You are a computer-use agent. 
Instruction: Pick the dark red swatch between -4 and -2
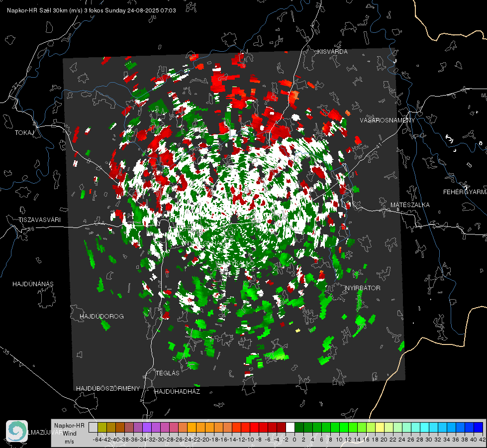point(282,427)
